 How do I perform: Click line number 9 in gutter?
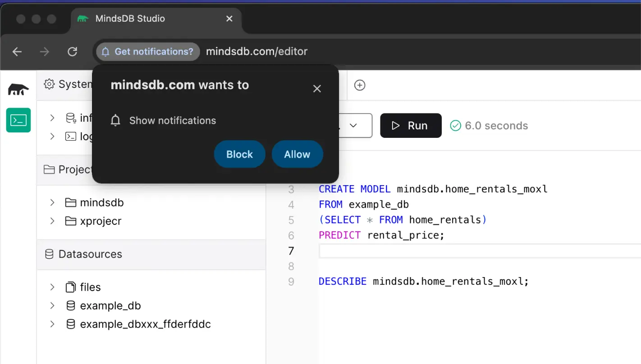click(291, 282)
